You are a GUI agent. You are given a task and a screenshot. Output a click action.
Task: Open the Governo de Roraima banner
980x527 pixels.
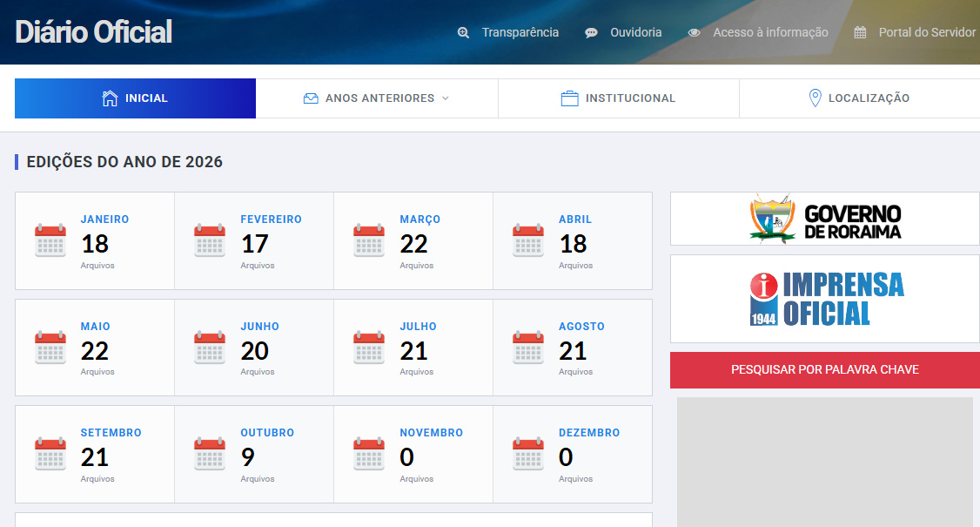pyautogui.click(x=825, y=219)
